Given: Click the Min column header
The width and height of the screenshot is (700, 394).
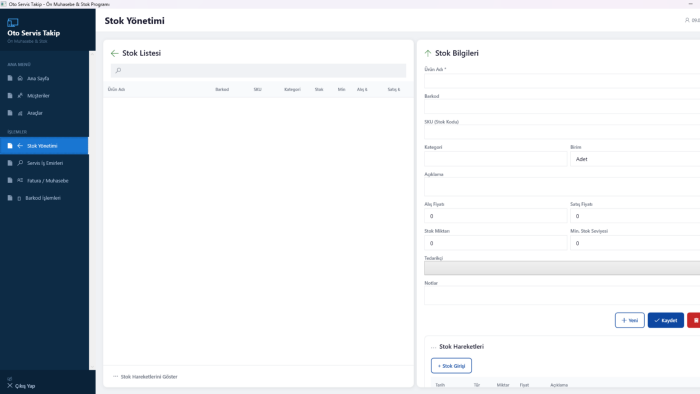Looking at the screenshot, I should pos(342,89).
